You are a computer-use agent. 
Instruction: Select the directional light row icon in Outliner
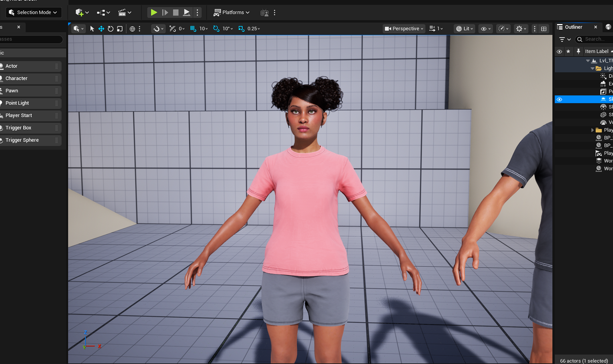pos(603,76)
